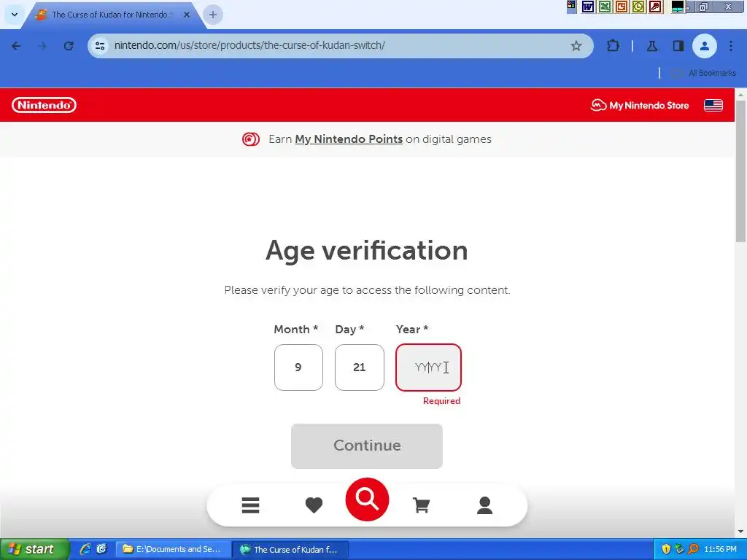Click the Age verification heading
This screenshot has width=747, height=560.
367,251
